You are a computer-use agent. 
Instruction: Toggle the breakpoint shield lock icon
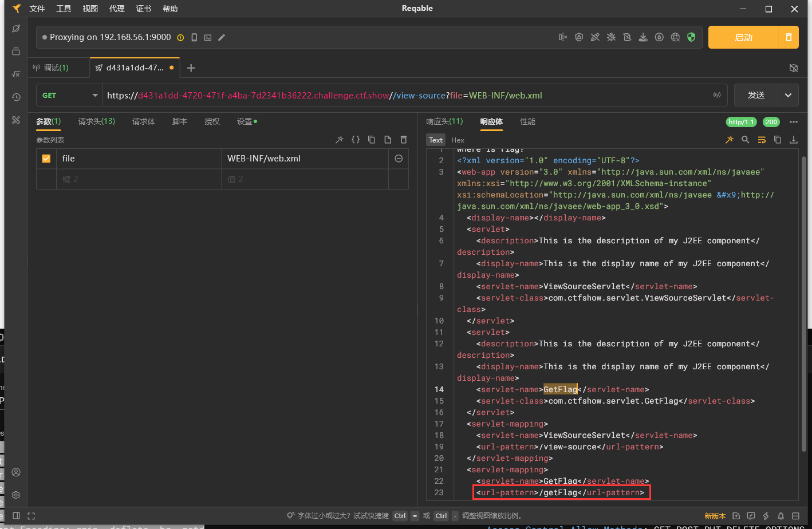579,37
